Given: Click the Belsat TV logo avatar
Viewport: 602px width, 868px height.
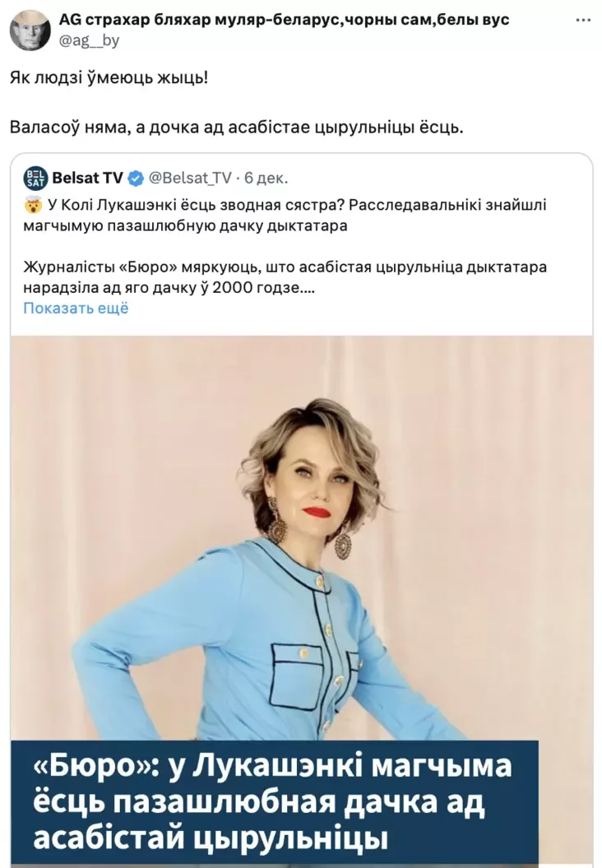Looking at the screenshot, I should (35, 179).
